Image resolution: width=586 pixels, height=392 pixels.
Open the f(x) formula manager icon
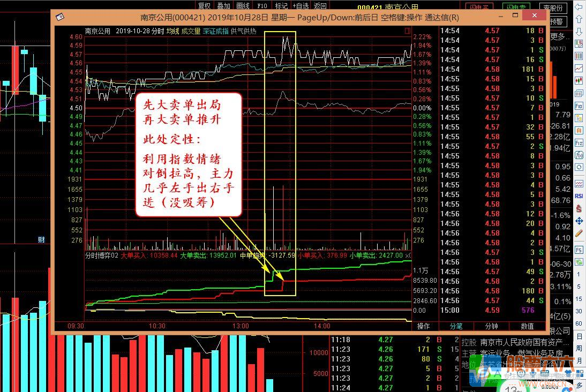point(579,155)
